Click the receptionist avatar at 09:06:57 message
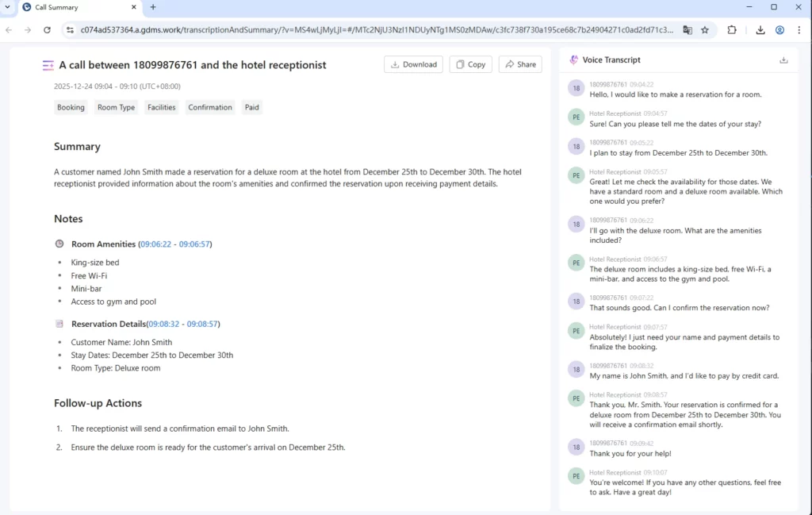 (576, 263)
